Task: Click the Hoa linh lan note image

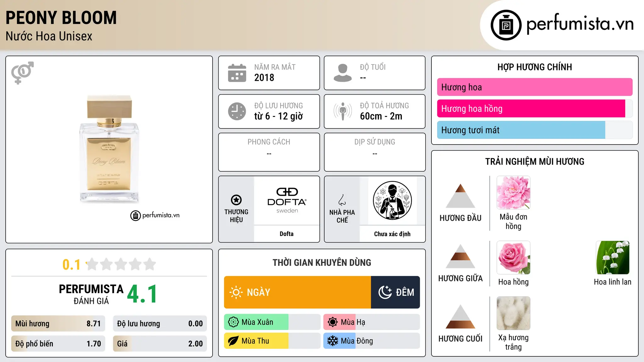Action: pos(613,258)
